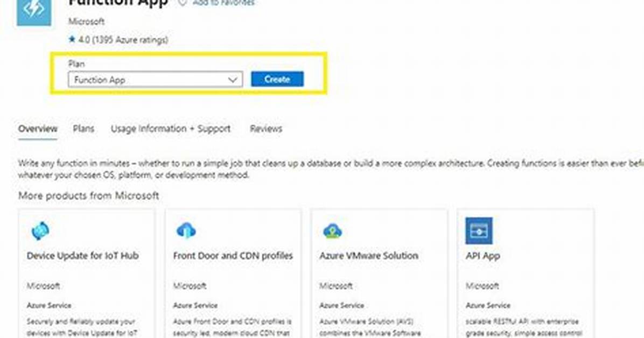The image size is (644, 338).
Task: Open the Azure VMware Solution icon
Action: point(332,231)
